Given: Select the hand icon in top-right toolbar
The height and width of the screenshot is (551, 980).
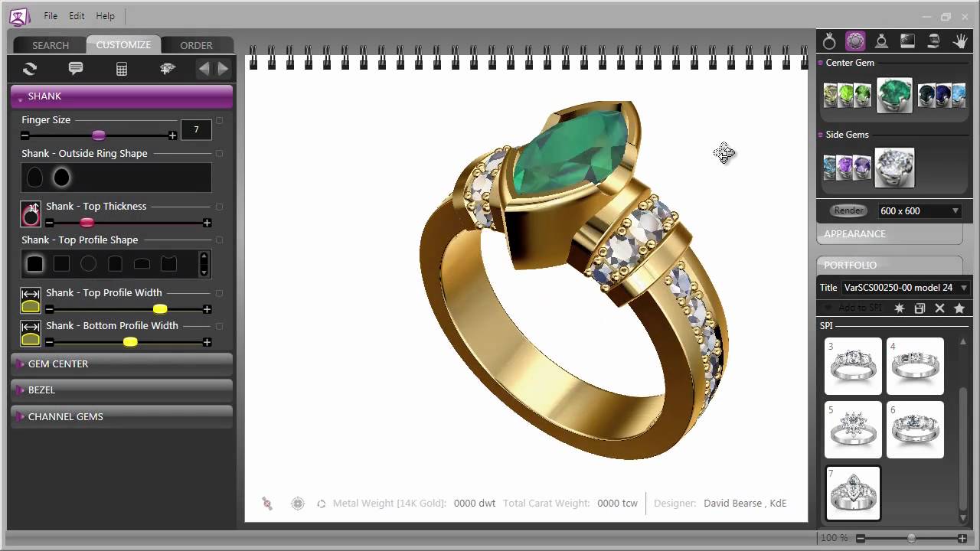Looking at the screenshot, I should (959, 41).
